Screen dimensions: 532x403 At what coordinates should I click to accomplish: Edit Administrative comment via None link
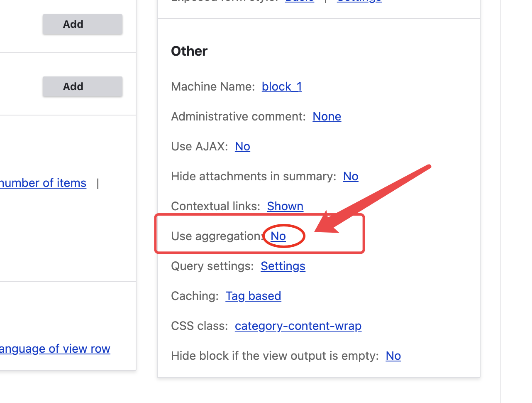327,116
